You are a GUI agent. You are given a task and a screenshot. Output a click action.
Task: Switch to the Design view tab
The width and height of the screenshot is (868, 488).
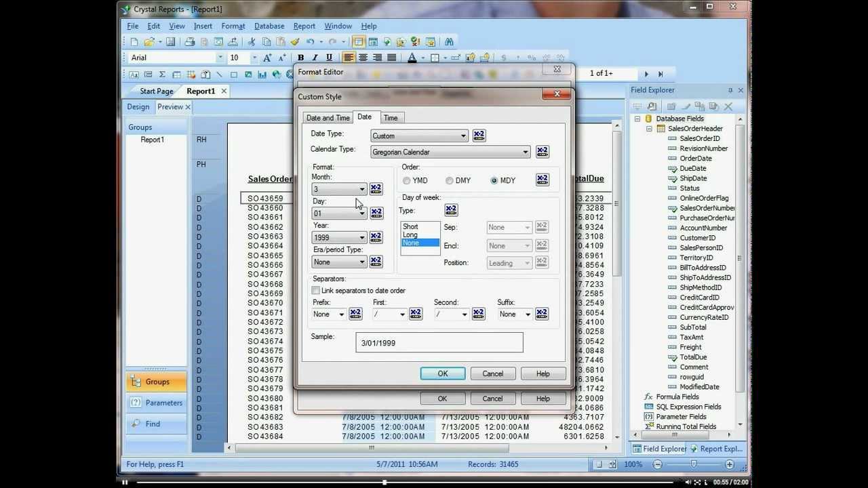click(138, 107)
